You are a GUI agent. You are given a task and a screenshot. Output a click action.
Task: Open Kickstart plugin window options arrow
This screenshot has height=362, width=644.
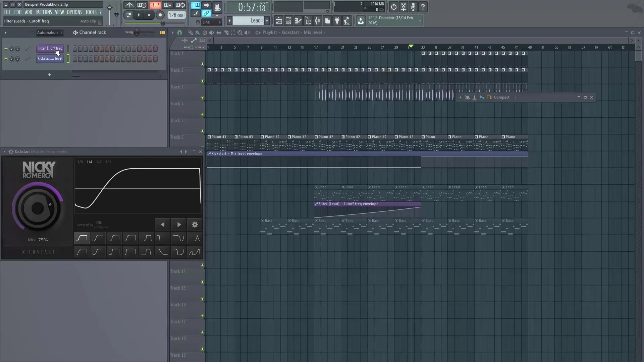(x=4, y=152)
